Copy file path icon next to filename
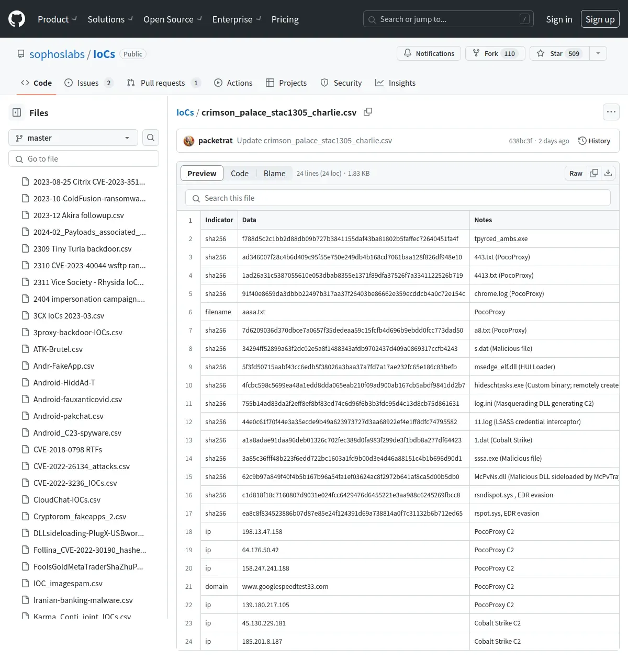Screen dimensions: 628x672 pyautogui.click(x=368, y=112)
